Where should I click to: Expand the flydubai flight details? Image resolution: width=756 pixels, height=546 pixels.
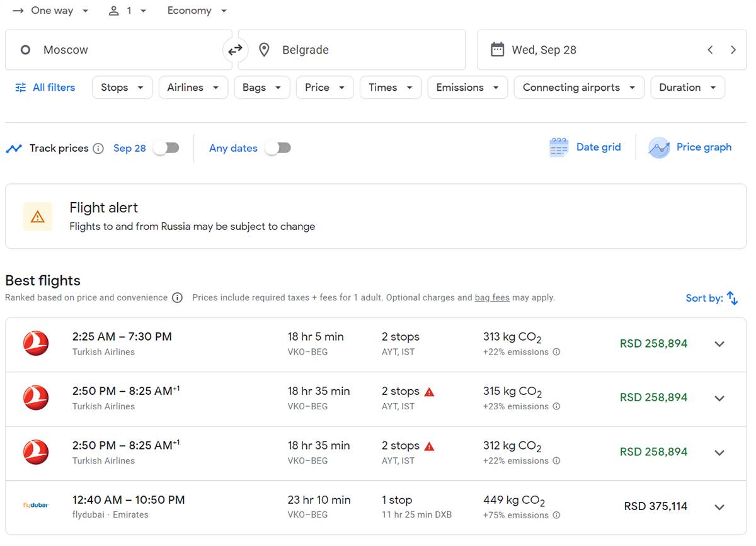pos(719,507)
